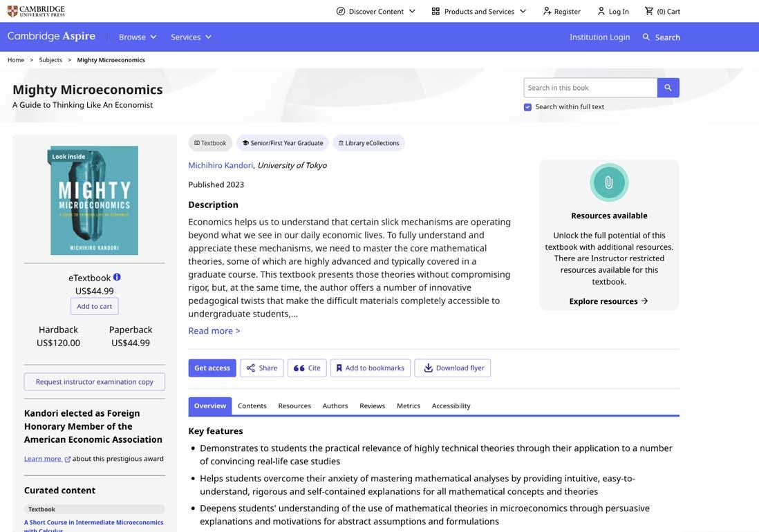The image size is (759, 532).
Task: Click the Cambridge Aspire logo text
Action: (x=51, y=36)
